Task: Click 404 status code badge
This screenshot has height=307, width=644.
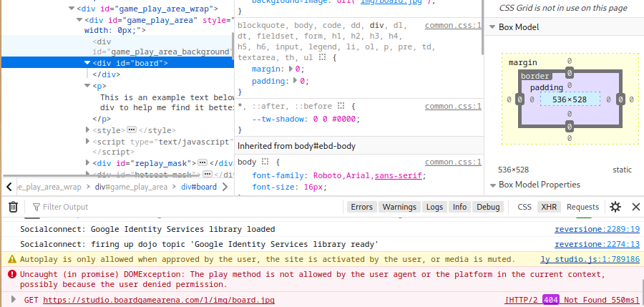Action: point(551,300)
